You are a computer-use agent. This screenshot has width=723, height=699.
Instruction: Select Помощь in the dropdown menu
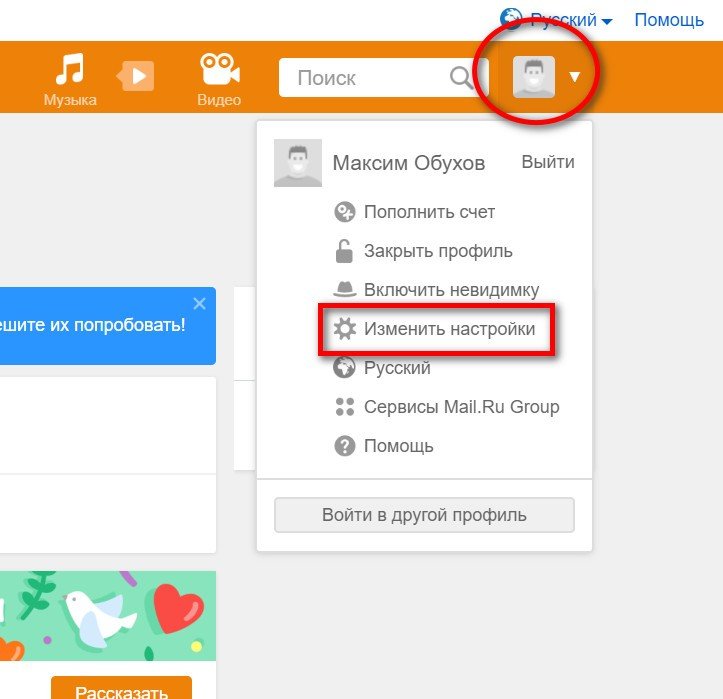click(x=398, y=446)
